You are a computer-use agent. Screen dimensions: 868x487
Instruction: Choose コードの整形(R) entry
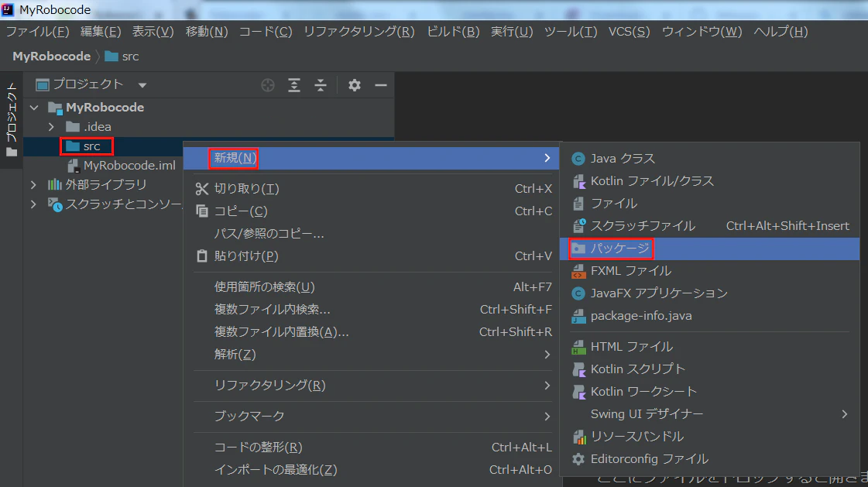coord(373,448)
